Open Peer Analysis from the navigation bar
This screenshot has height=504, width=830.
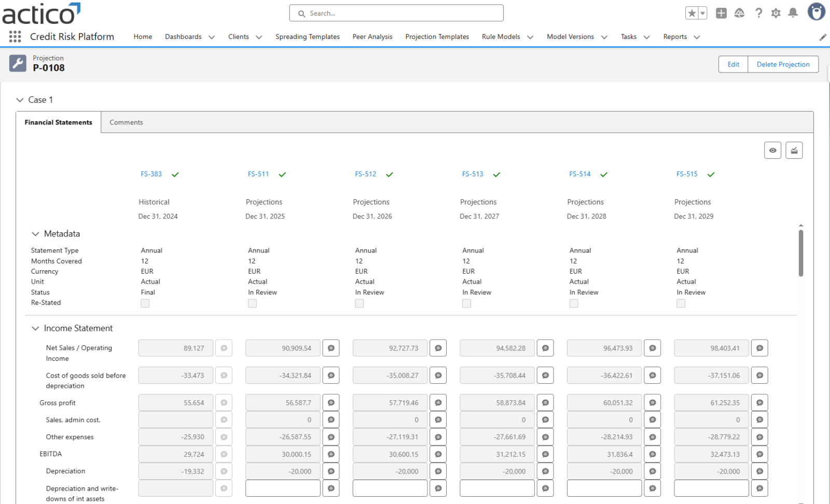point(372,37)
